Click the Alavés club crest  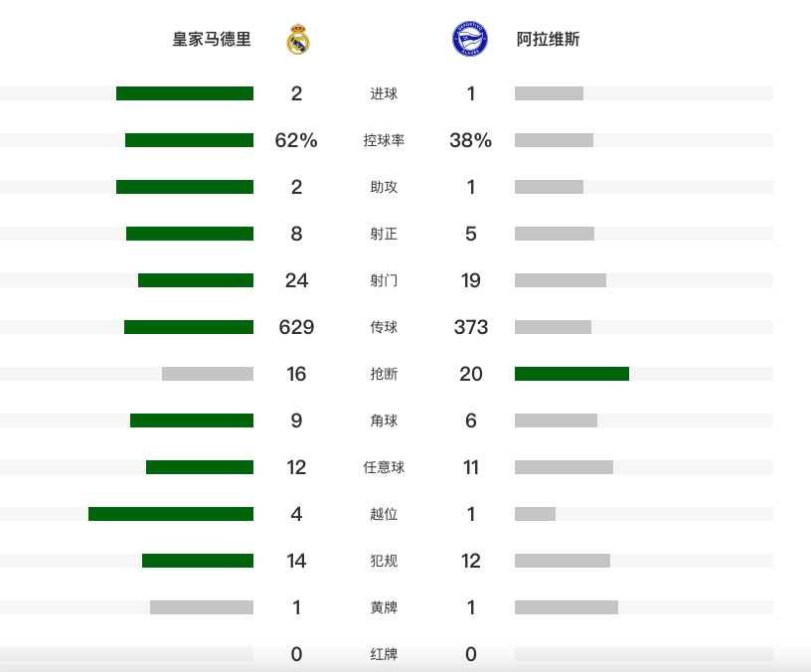coord(469,40)
